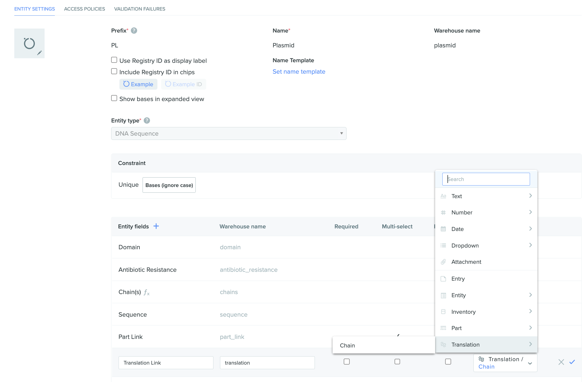Screen dimensions: 588x382
Task: Open the DNA Sequence entity type dropdown
Action: [x=229, y=134]
